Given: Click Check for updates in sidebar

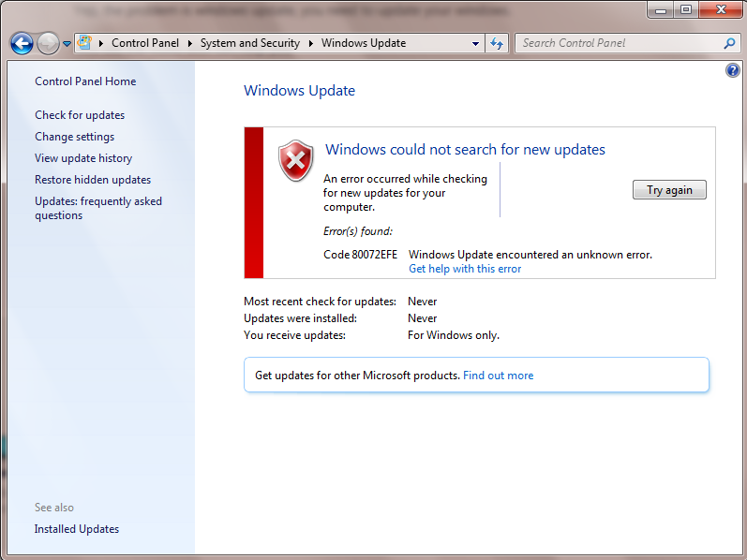Looking at the screenshot, I should [80, 115].
